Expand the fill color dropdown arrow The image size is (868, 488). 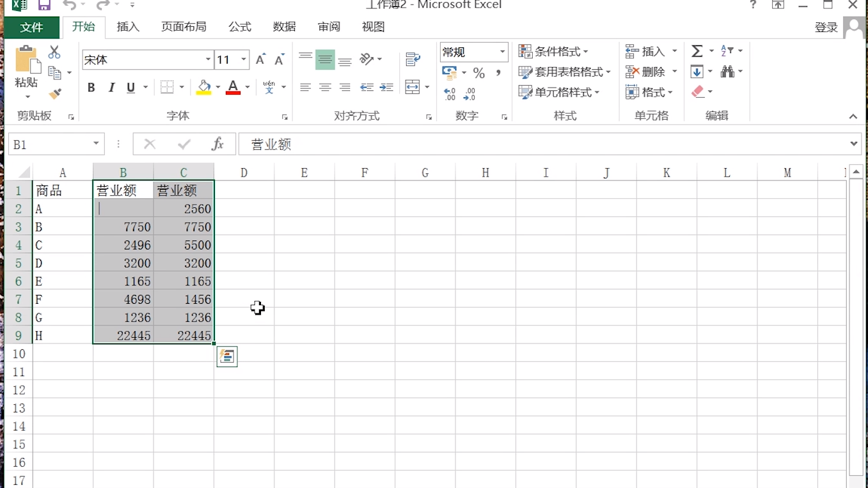pos(217,88)
